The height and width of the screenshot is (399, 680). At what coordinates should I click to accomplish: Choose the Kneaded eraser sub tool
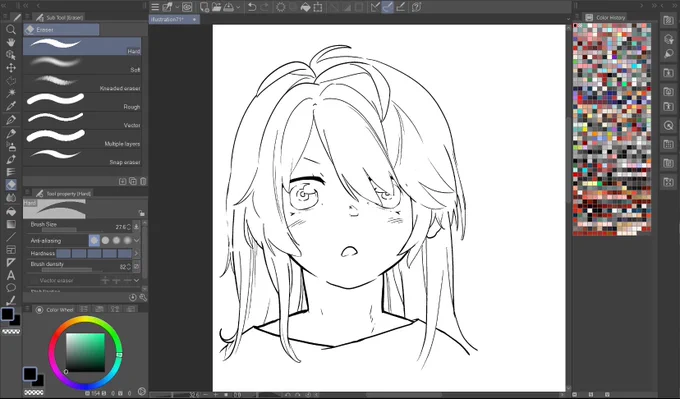pyautogui.click(x=82, y=83)
